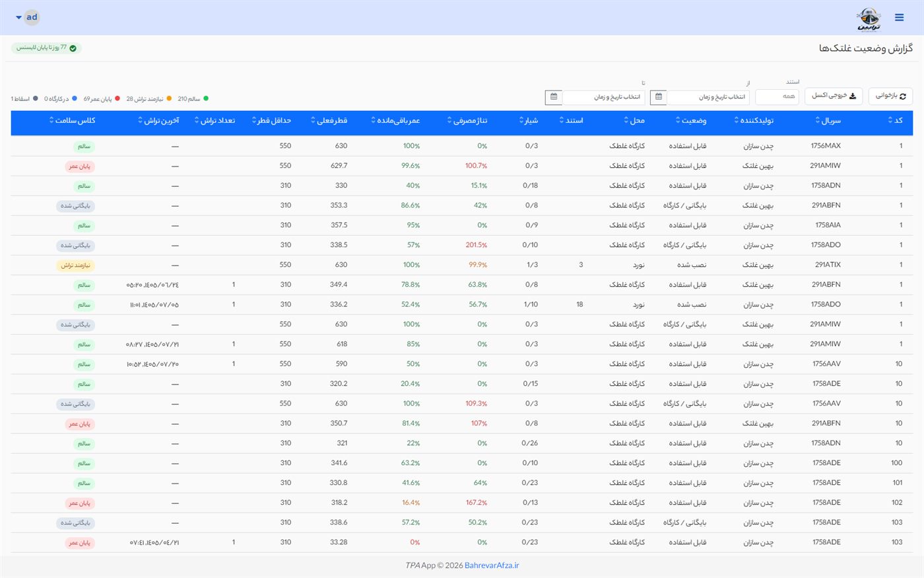Click the gray اسقاط 1 legend entry

(x=24, y=99)
